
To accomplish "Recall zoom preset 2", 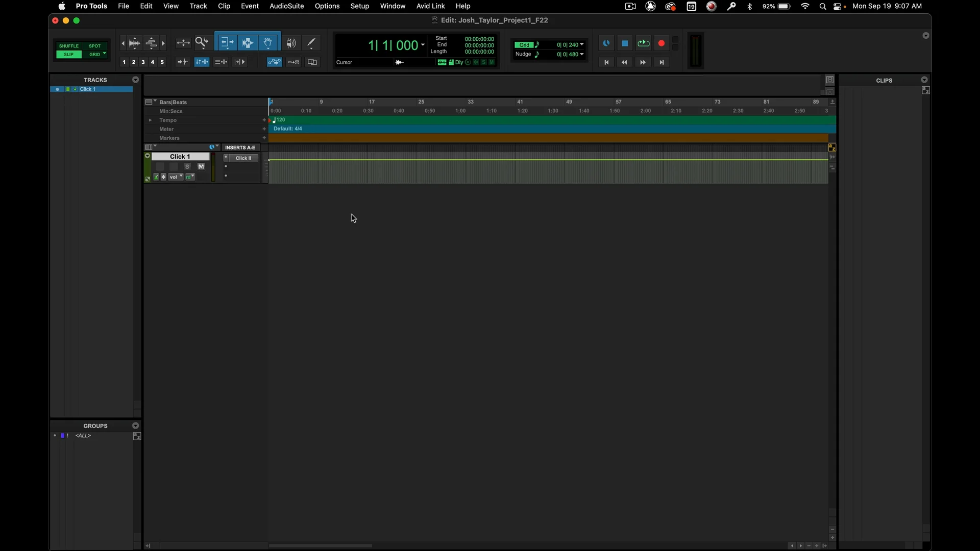I will click(x=134, y=62).
